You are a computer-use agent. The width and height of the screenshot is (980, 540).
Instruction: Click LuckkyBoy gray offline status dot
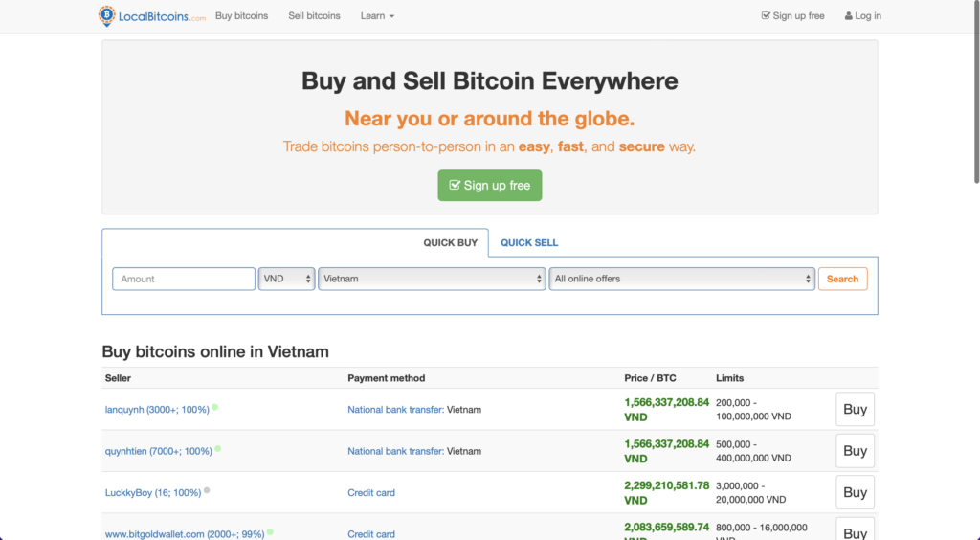tap(207, 490)
